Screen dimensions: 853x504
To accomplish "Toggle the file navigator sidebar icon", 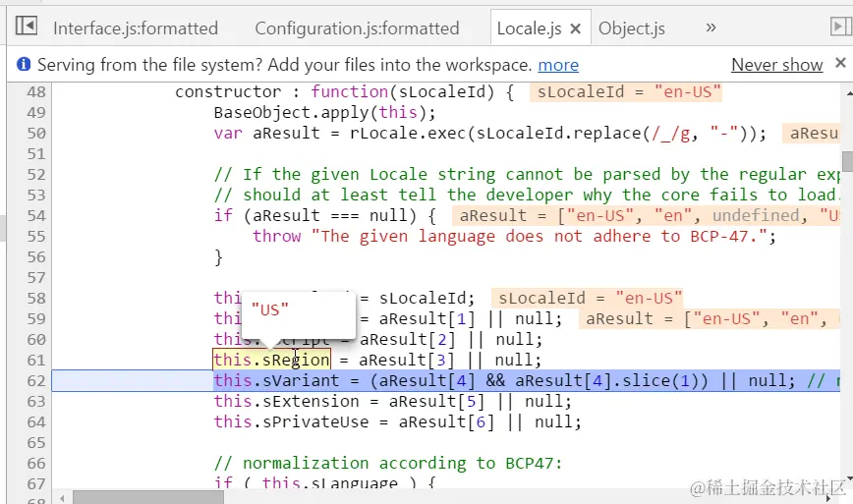I will click(x=27, y=26).
